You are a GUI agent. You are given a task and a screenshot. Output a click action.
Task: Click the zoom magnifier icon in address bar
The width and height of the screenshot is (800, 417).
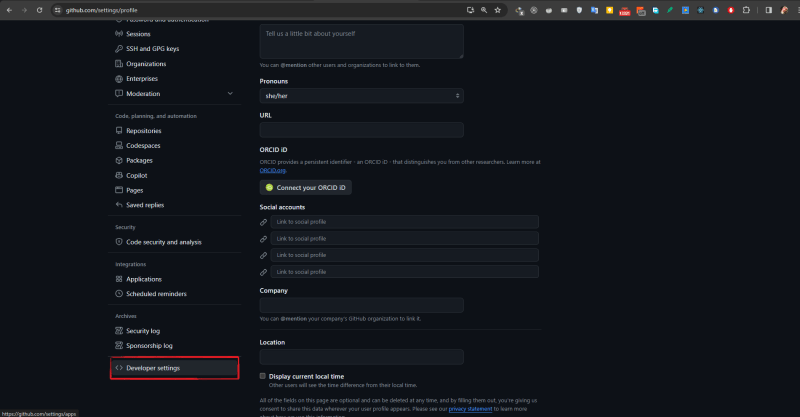tap(484, 10)
